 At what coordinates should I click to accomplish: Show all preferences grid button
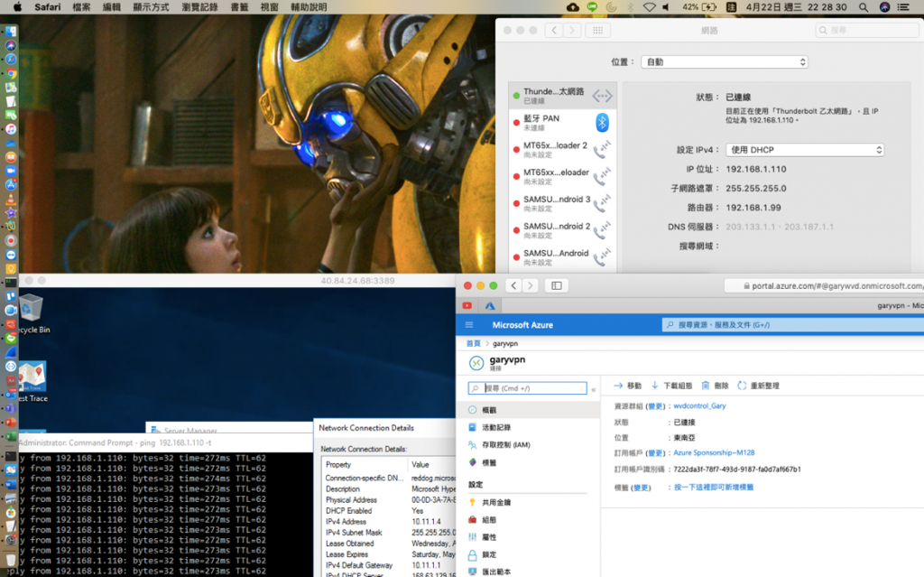point(597,30)
